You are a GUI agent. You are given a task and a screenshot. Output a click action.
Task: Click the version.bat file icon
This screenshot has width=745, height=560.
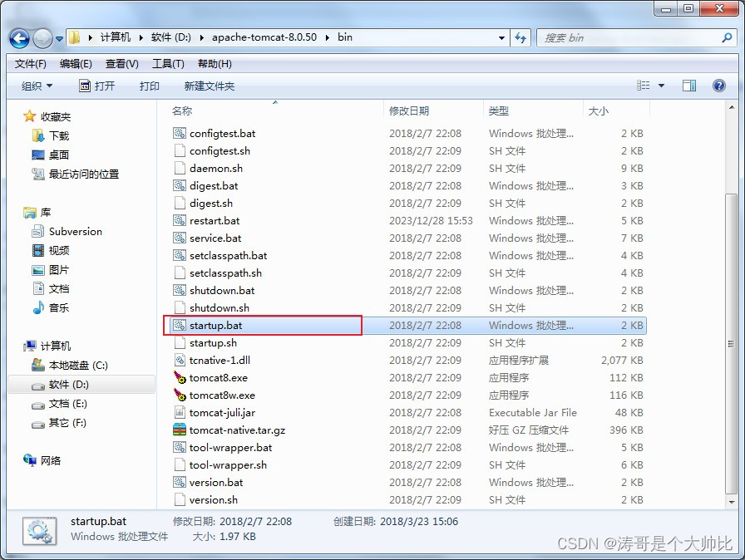coord(179,482)
